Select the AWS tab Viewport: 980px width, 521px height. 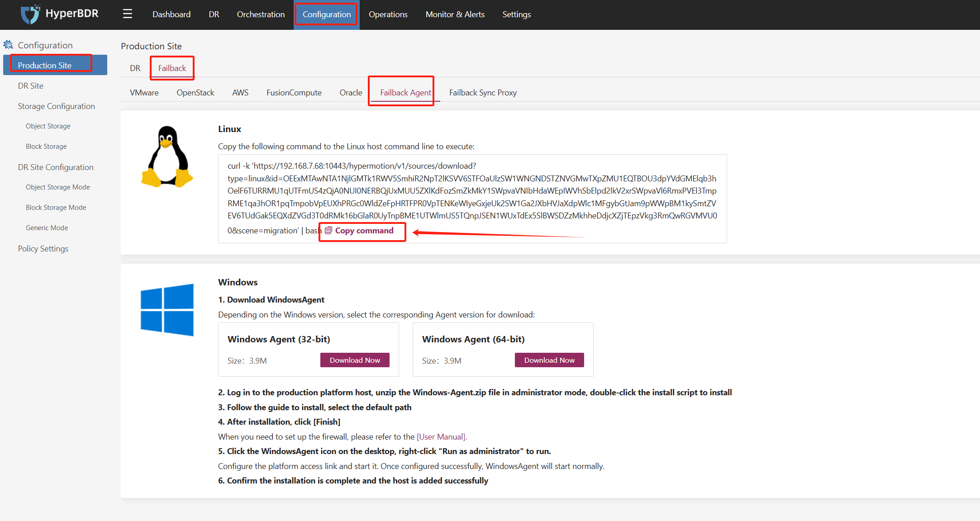pyautogui.click(x=240, y=92)
